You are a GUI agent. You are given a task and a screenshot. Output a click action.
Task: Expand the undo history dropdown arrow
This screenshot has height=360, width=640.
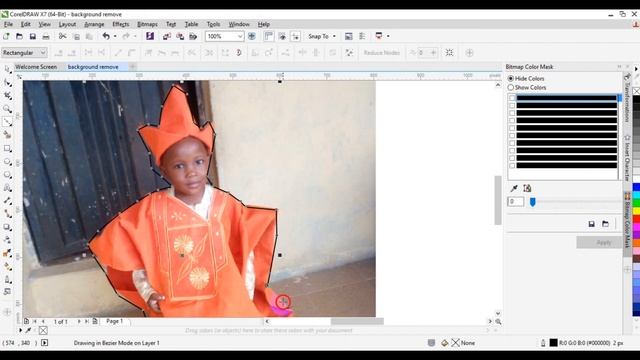click(115, 36)
